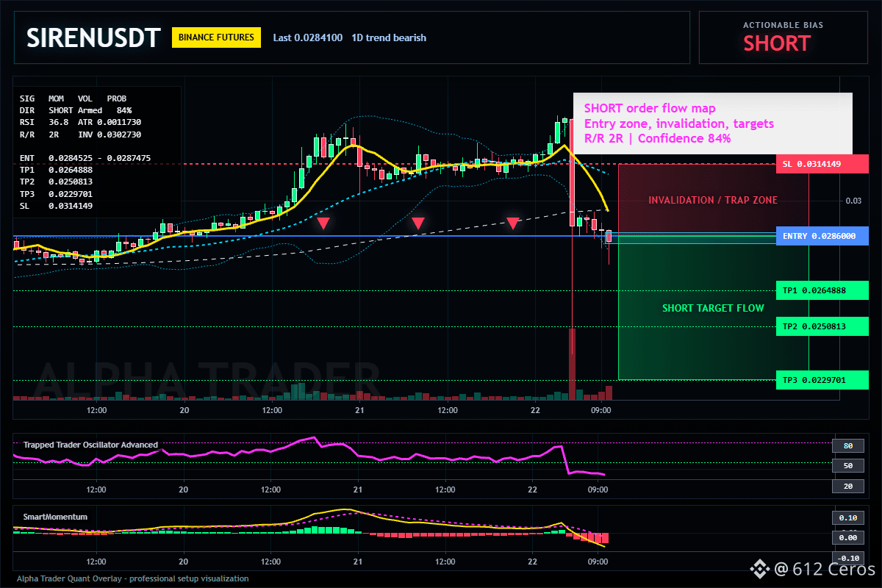Viewport: 882px width, 588px height.
Task: Click the Alpha Trader Quant Overlay footer text
Action: click(132, 578)
